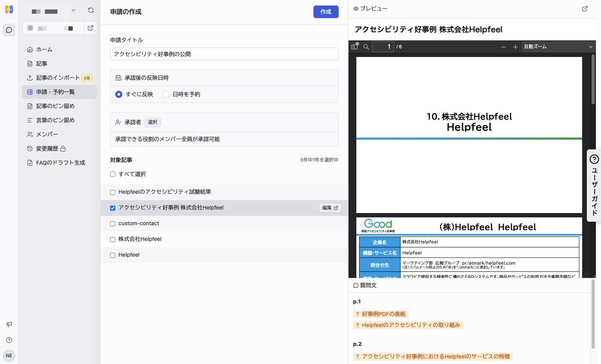This screenshot has width=601, height=364.
Task: Open メンバー page
Action: coord(59,134)
